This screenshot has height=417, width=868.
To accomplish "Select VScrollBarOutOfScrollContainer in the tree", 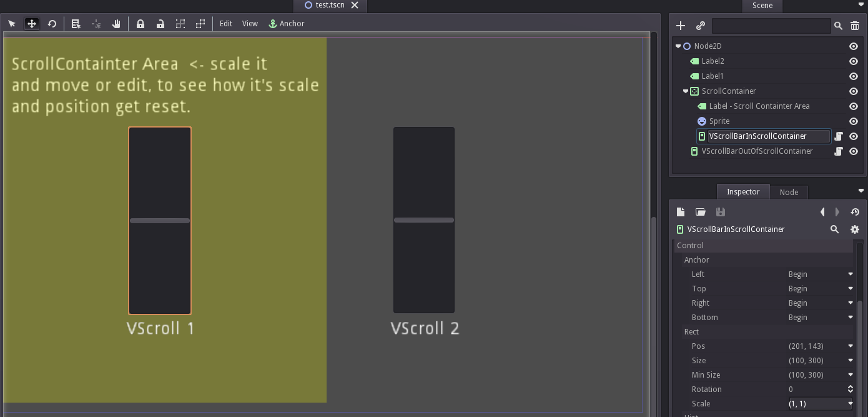I will point(757,151).
